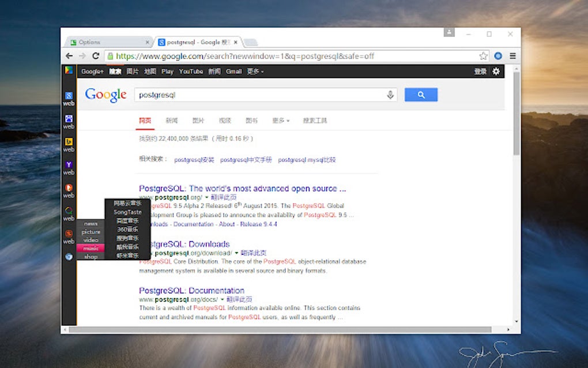Select the red media icon in the sidebar
The height and width of the screenshot is (368, 588).
click(68, 186)
